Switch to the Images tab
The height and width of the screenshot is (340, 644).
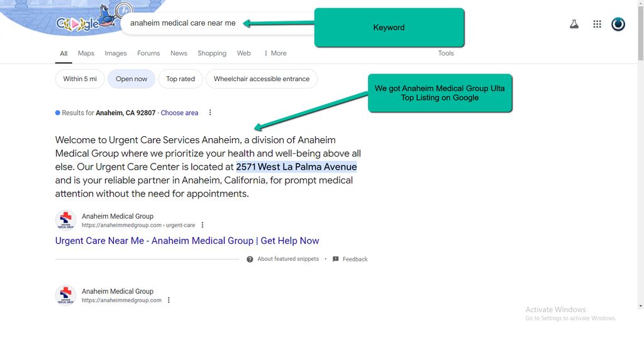coord(116,53)
